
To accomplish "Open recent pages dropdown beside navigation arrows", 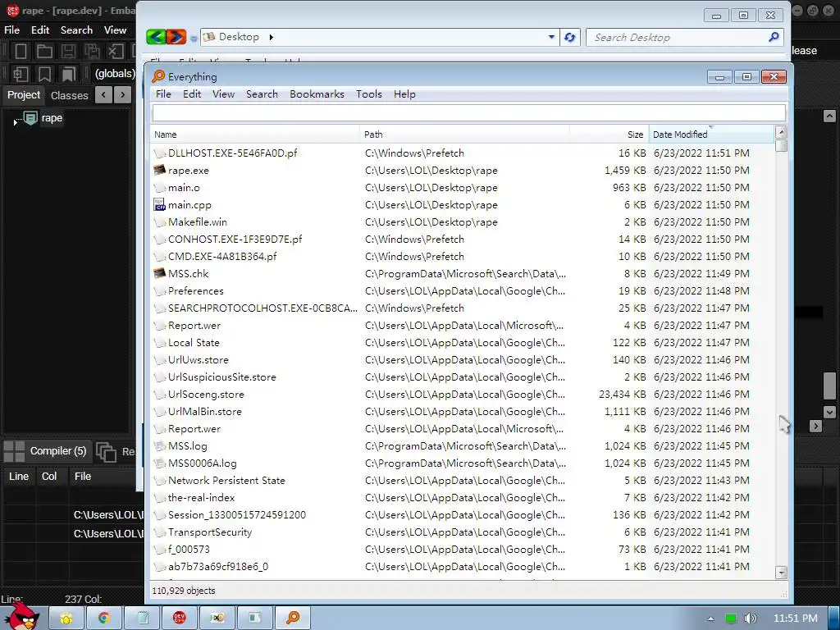I will point(194,38).
